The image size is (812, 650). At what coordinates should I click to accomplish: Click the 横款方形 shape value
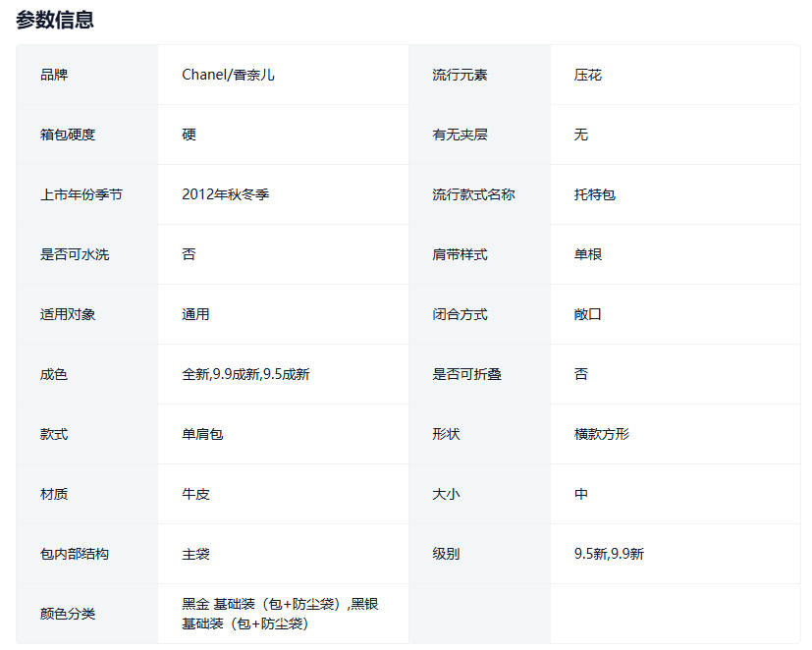pyautogui.click(x=602, y=434)
